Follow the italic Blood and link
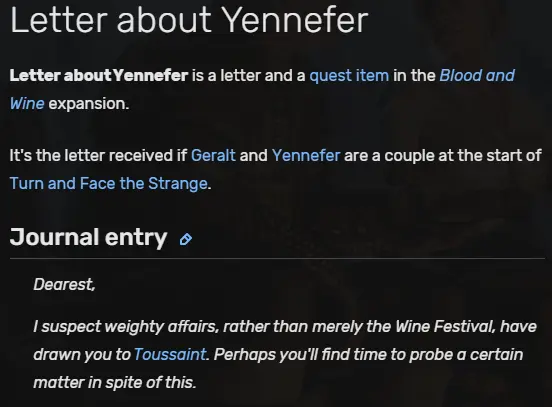552x407 pixels. click(x=477, y=75)
